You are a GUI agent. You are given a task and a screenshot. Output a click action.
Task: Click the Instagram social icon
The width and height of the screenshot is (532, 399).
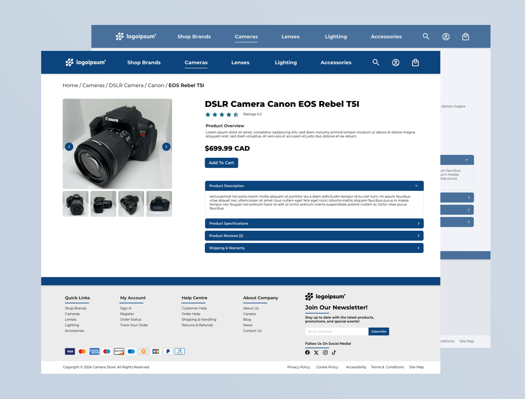[325, 352]
